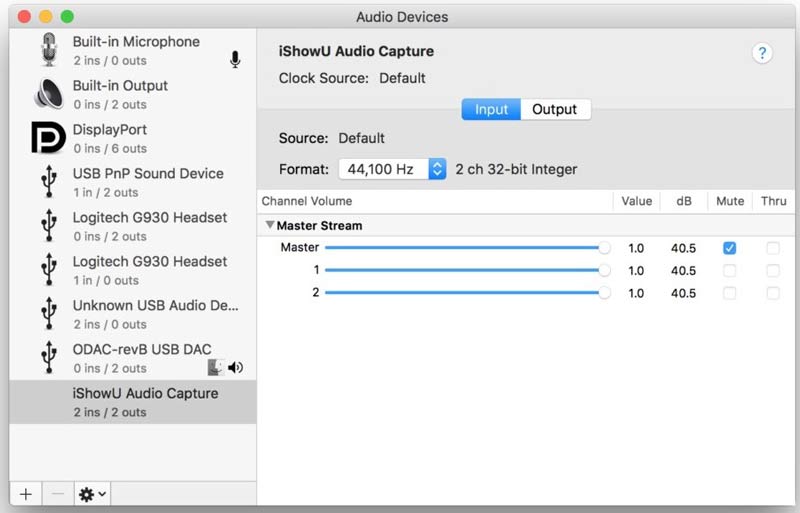This screenshot has width=800, height=513.
Task: Select Built-in Microphone in device list
Action: (x=133, y=50)
